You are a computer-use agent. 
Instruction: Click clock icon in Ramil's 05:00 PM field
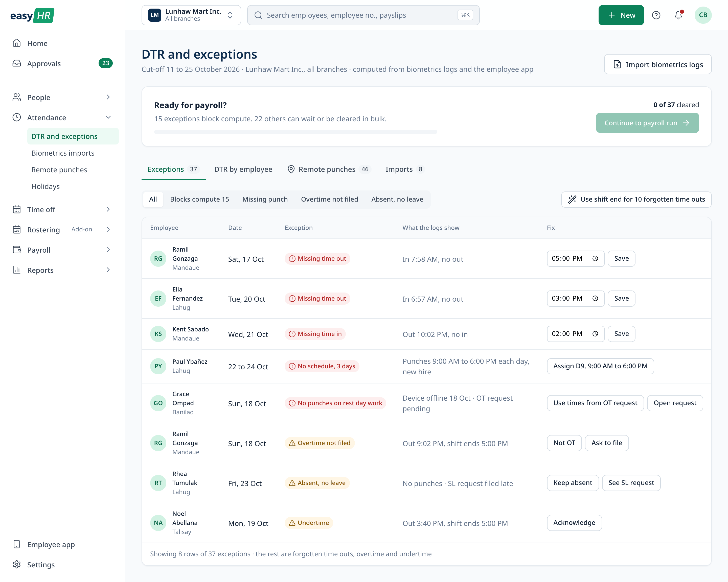click(595, 258)
